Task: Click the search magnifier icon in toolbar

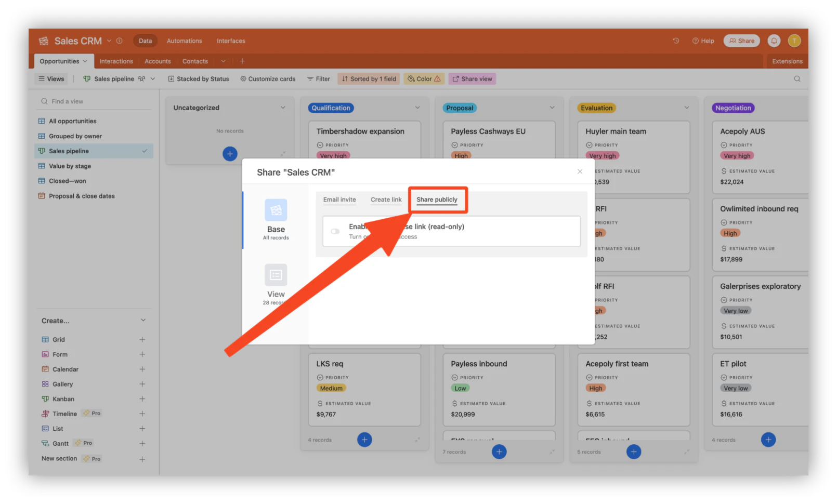Action: [x=797, y=79]
